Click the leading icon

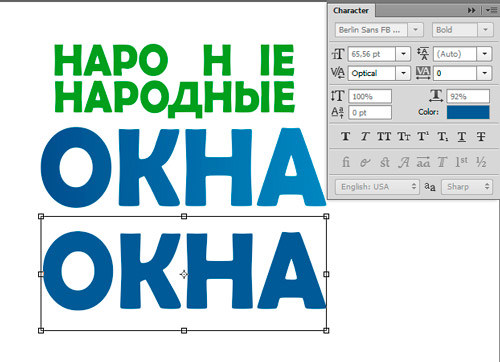pos(423,54)
